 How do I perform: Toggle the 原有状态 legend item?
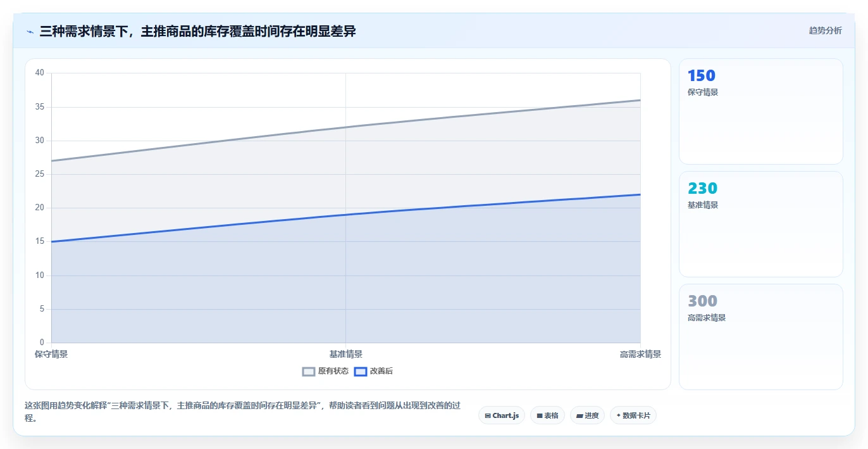325,371
